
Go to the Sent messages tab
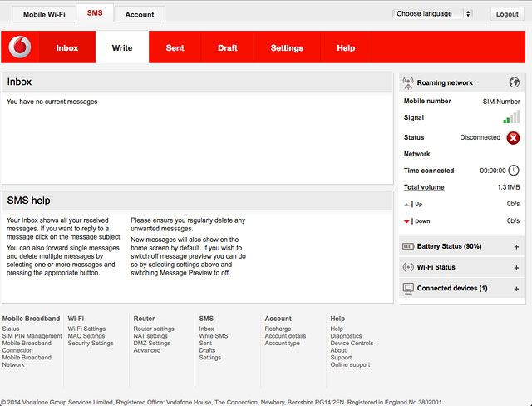coord(175,47)
